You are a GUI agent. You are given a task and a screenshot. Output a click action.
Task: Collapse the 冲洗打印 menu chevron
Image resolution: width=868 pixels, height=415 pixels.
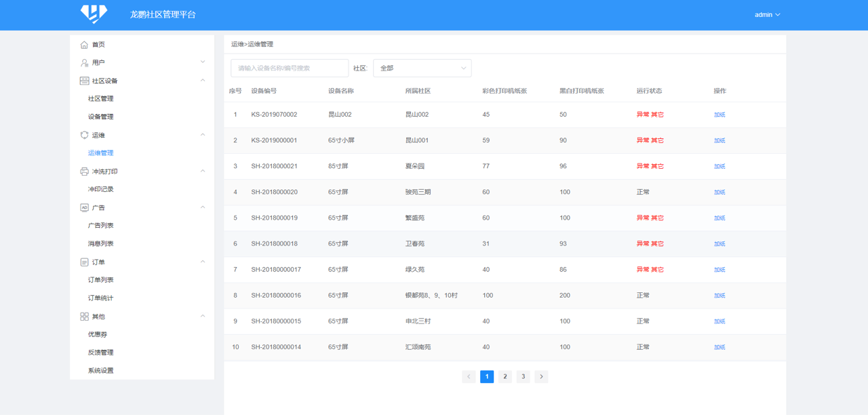203,171
